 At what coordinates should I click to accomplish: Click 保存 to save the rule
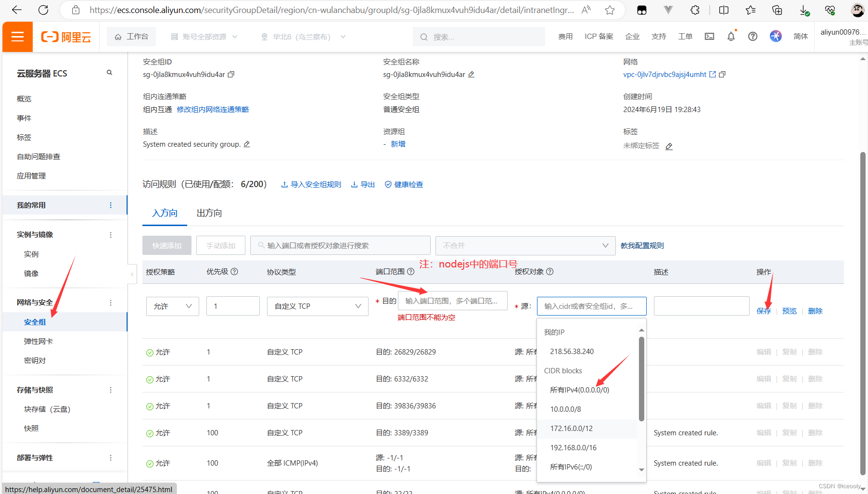point(764,311)
